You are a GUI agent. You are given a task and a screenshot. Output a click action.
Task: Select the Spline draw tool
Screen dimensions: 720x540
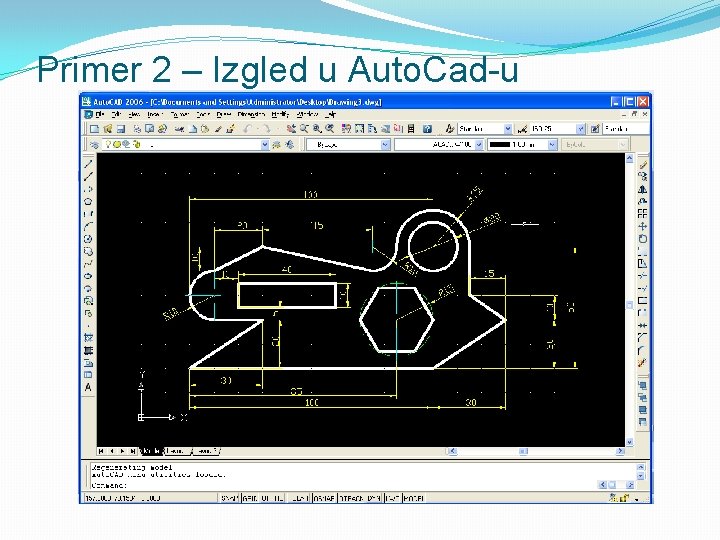88,264
